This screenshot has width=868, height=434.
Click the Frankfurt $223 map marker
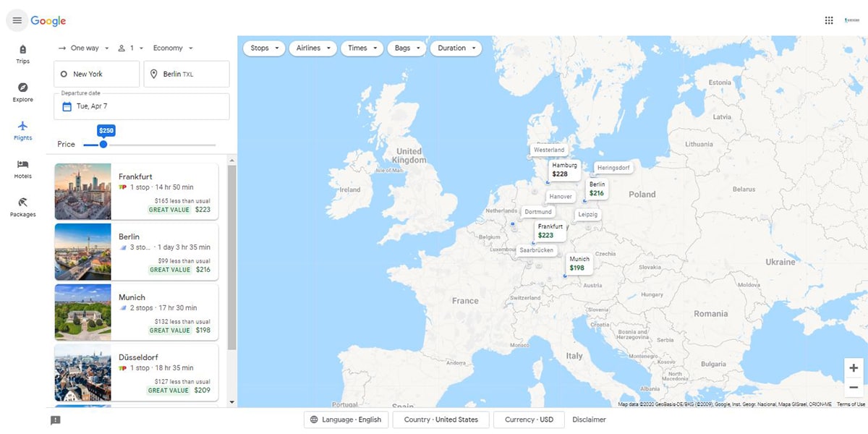[x=550, y=231]
